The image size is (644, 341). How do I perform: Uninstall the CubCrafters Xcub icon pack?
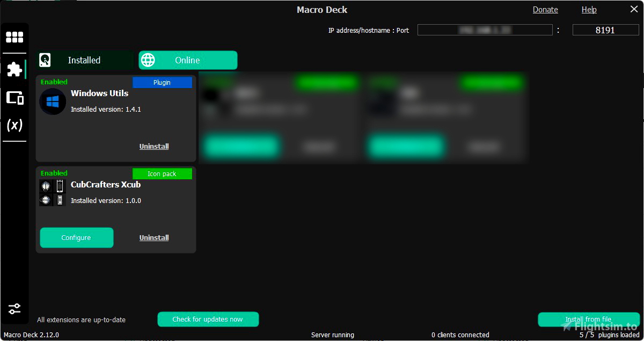pos(154,238)
